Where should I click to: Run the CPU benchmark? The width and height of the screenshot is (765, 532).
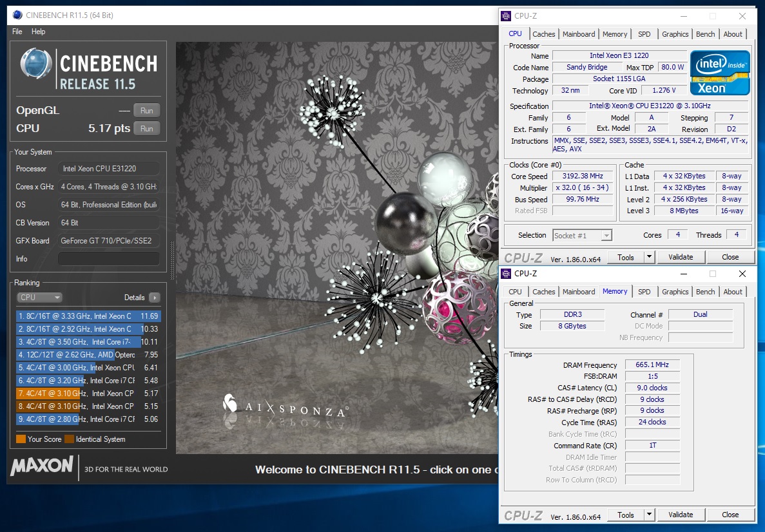(147, 129)
